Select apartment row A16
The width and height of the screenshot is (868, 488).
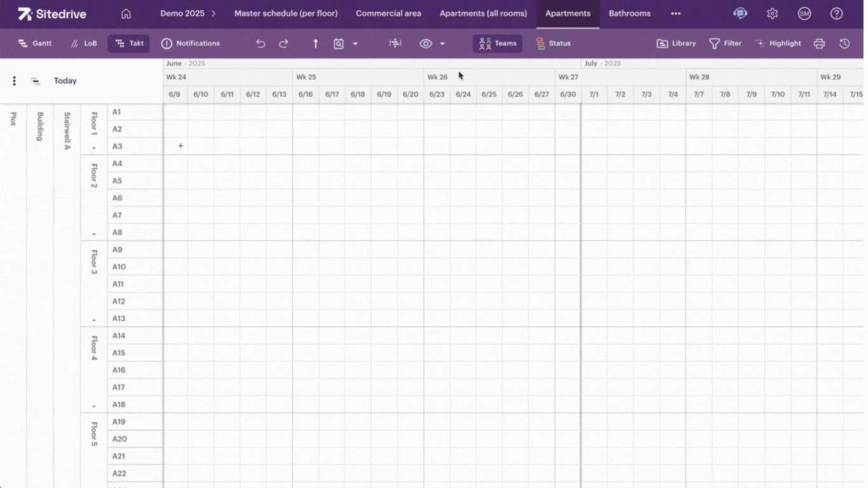[135, 370]
